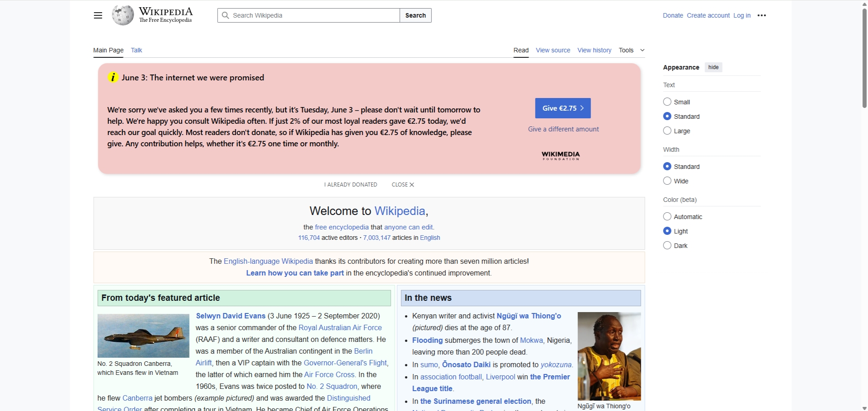
Task: Click Create account link
Action: click(x=708, y=15)
